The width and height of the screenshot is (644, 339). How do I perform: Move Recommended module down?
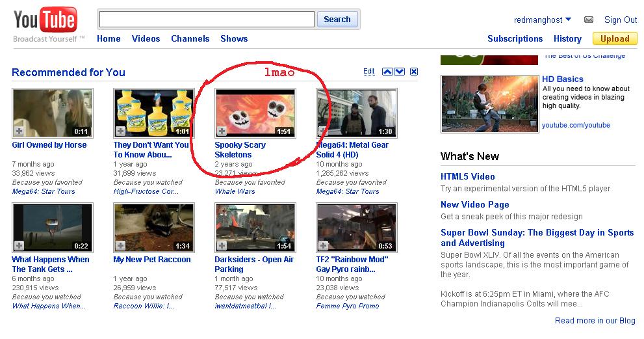[x=400, y=72]
